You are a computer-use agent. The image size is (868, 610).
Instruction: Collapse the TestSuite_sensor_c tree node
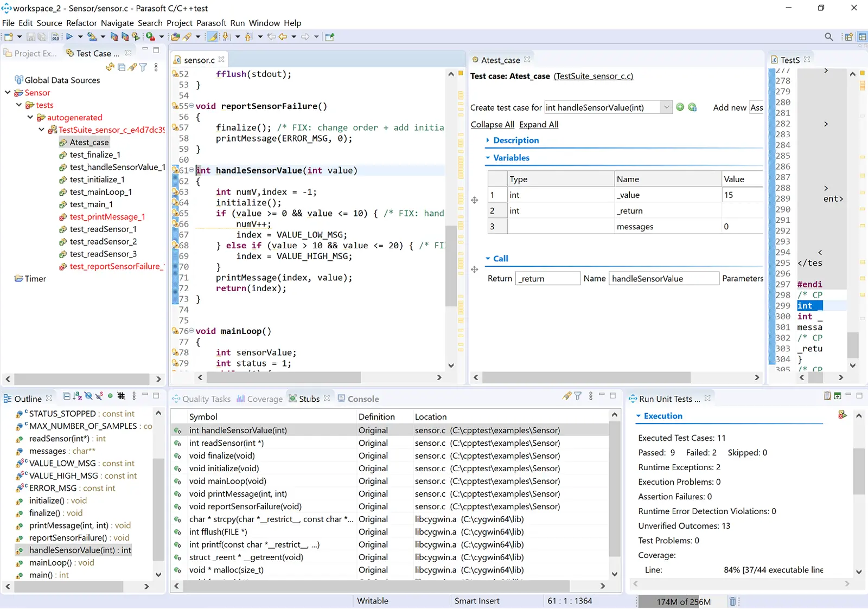[x=42, y=130]
